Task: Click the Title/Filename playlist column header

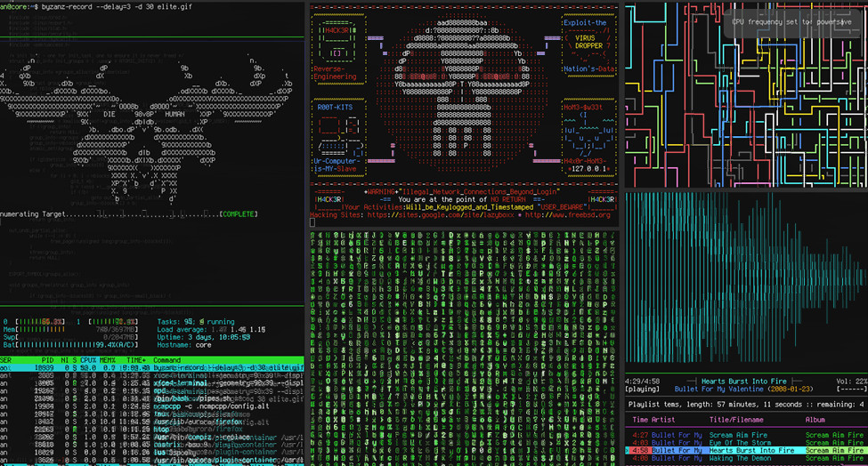Action: coord(737,419)
